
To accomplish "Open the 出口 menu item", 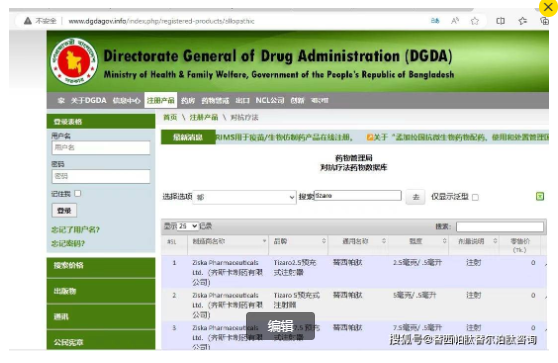I will (242, 101).
